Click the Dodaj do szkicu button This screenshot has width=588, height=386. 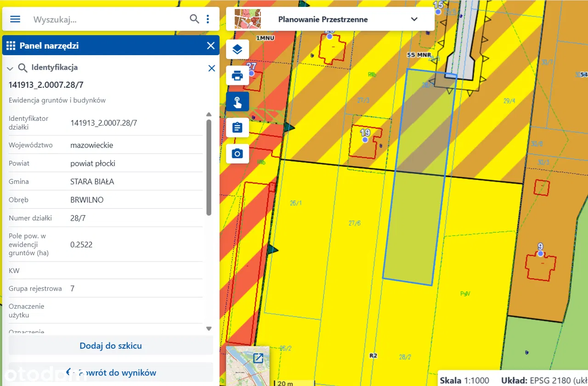tap(110, 346)
